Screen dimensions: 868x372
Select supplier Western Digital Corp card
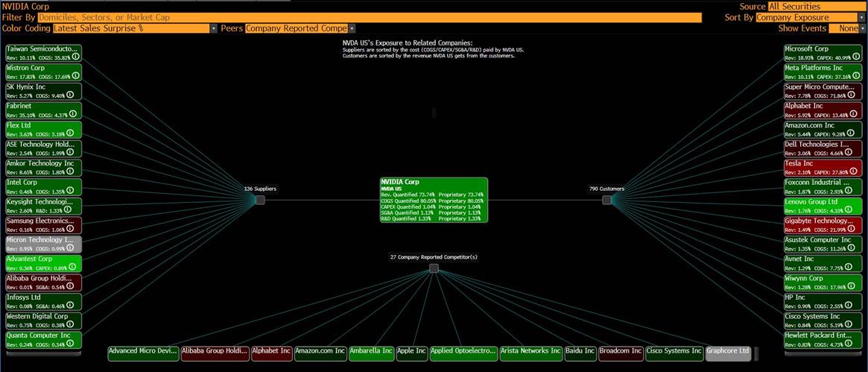click(x=44, y=321)
